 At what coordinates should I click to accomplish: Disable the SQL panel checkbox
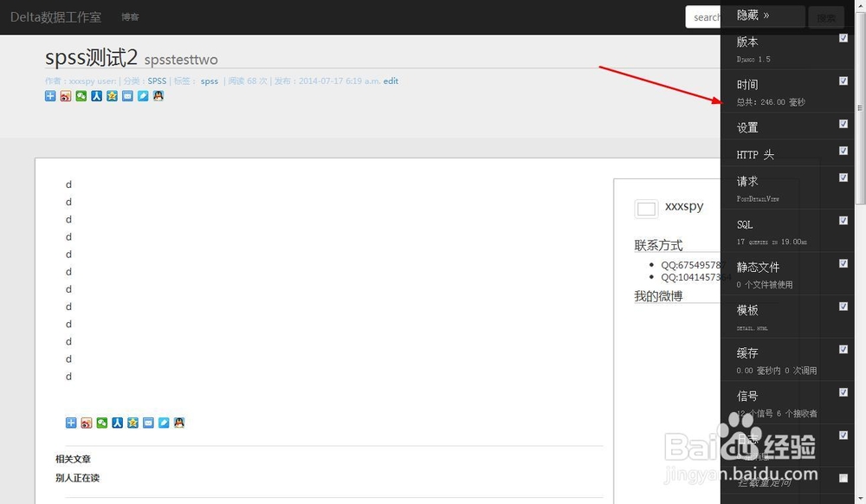(843, 220)
